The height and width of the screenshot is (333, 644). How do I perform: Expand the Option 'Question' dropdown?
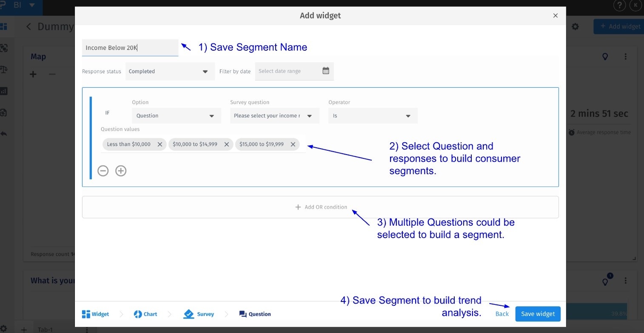[176, 116]
